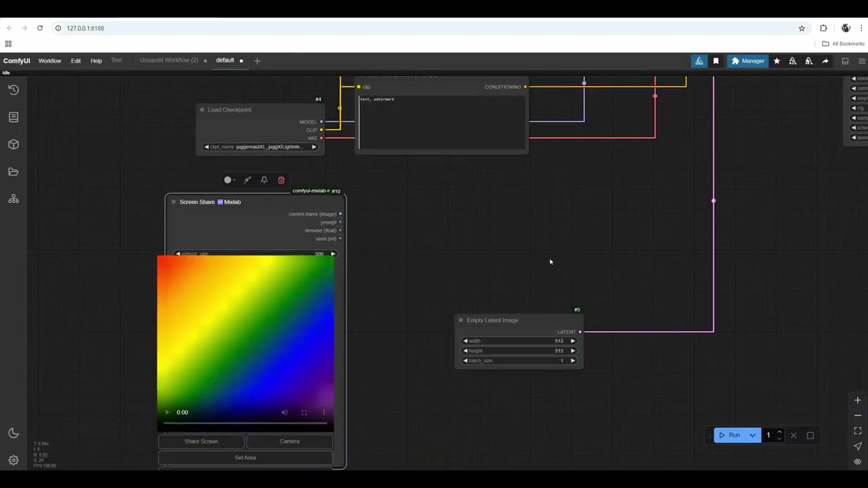The image size is (868, 488).
Task: Fit view to canvas icon
Action: coord(858,431)
